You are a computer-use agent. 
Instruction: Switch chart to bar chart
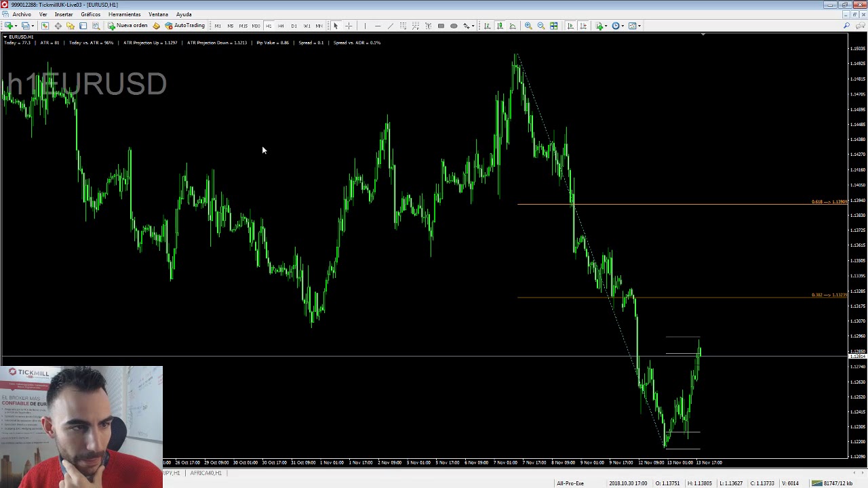coord(487,26)
